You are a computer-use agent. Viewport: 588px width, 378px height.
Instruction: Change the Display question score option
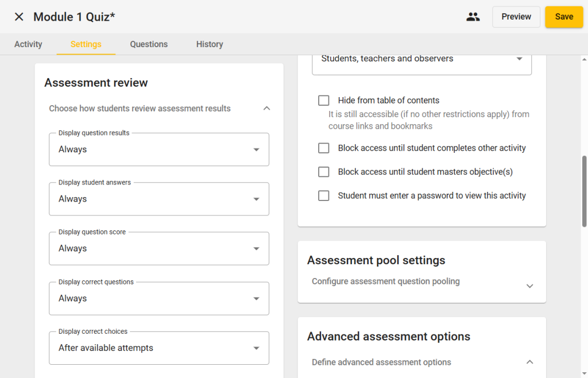(x=158, y=248)
